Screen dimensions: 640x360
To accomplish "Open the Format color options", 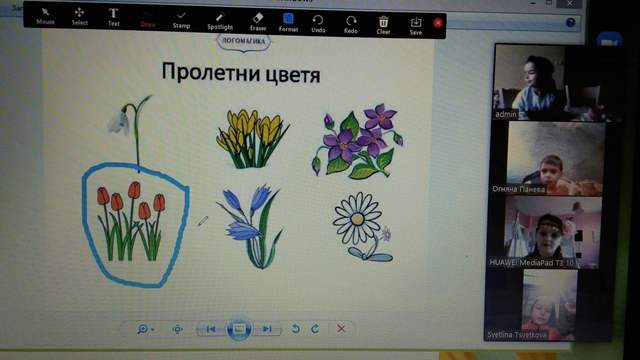I will [x=288, y=22].
